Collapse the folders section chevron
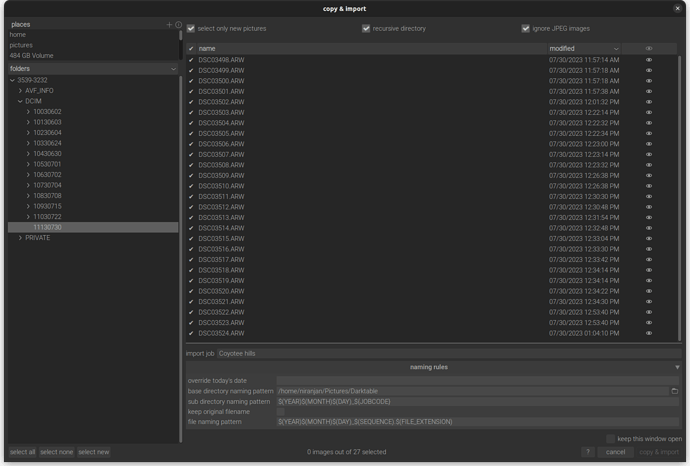690x466 pixels. (173, 69)
